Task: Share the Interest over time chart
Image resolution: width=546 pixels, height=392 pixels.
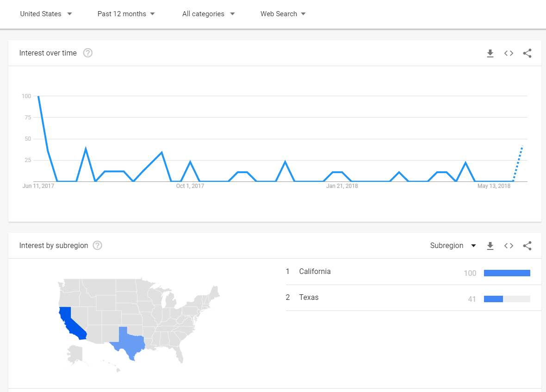Action: click(x=527, y=53)
